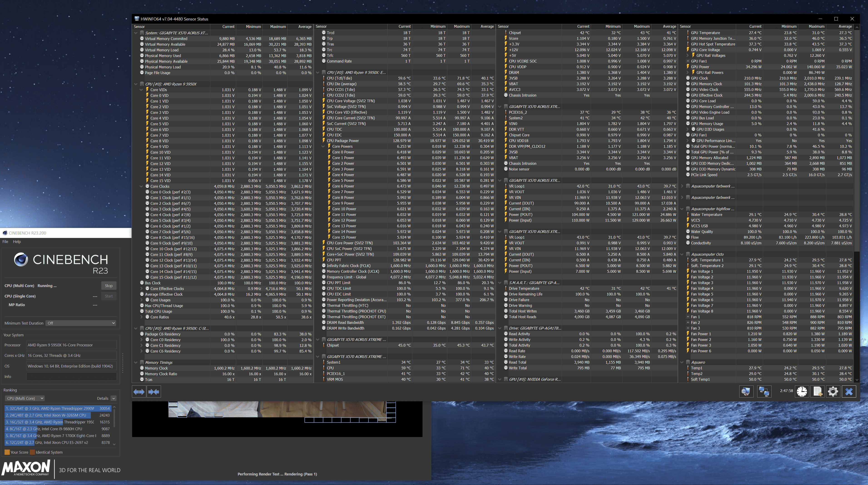Viewport: 868px width, 485px height.
Task: Click the Processor field in Your System
Action: [72, 345]
